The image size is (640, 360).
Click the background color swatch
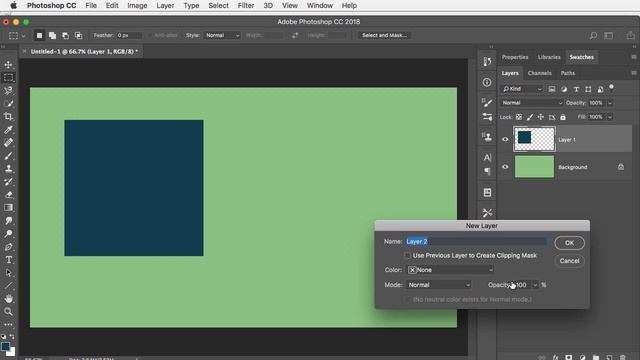coord(12,352)
